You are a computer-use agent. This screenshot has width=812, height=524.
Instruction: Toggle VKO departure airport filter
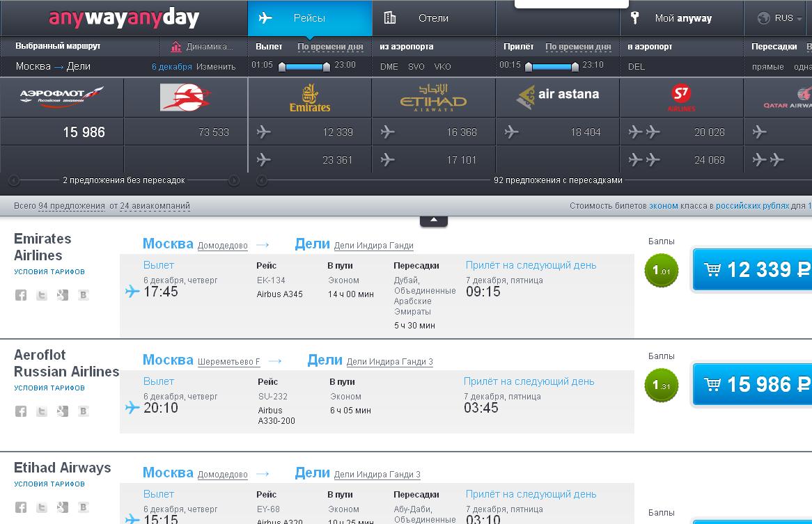442,67
